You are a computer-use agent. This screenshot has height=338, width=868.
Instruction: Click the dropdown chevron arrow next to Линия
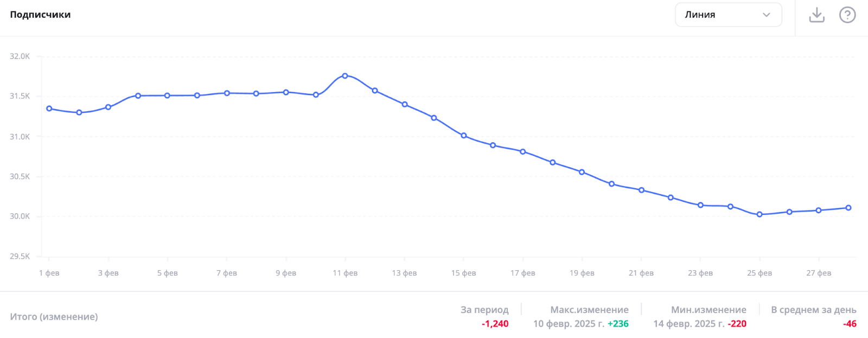[766, 15]
